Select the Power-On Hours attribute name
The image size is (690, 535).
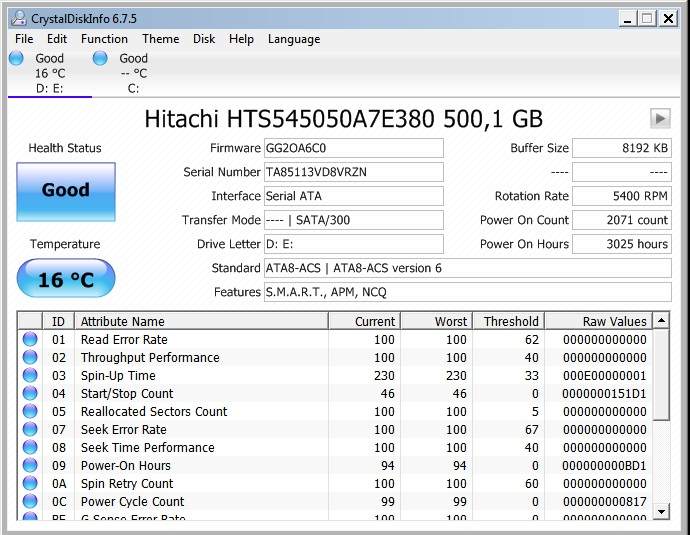(x=125, y=465)
